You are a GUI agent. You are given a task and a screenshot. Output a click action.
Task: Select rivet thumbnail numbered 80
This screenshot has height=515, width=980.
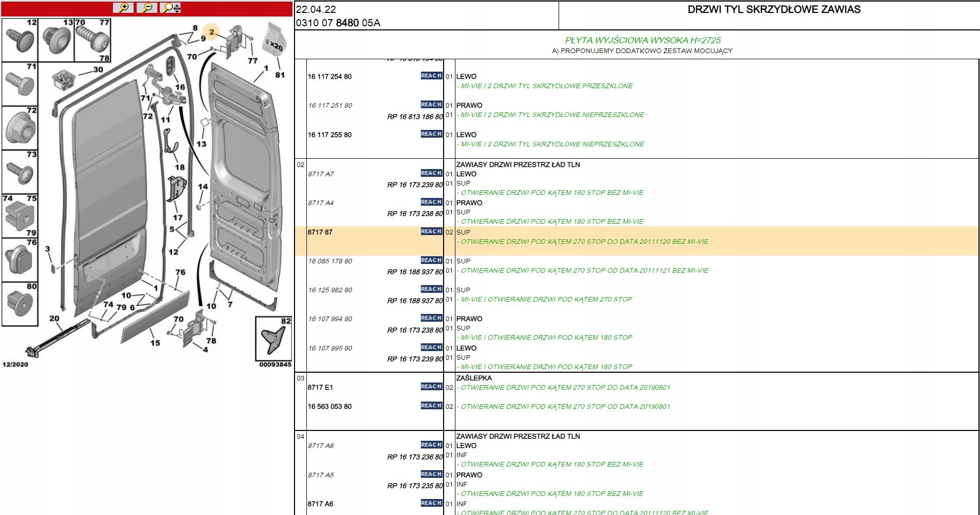pos(20,304)
